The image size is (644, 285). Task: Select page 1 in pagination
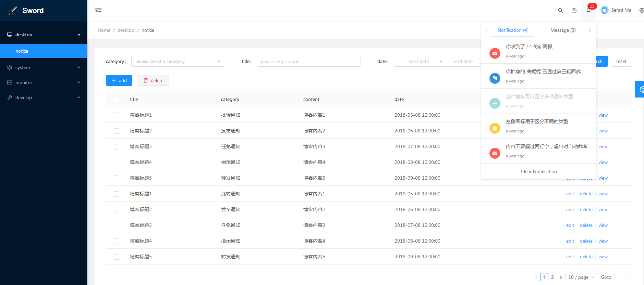click(x=544, y=277)
